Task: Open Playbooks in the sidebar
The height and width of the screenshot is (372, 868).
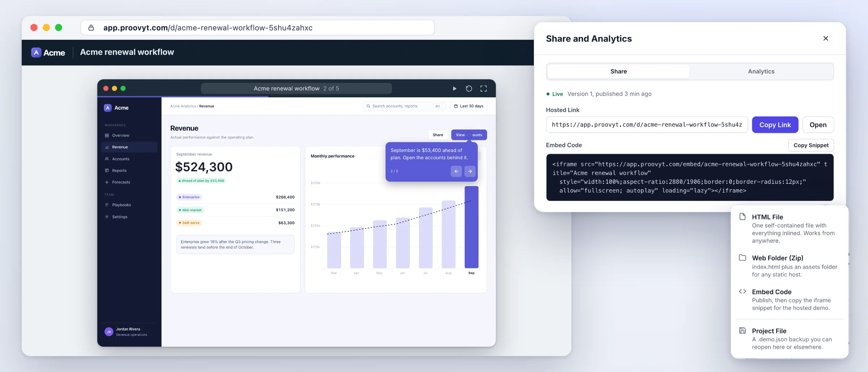Action: [129, 205]
